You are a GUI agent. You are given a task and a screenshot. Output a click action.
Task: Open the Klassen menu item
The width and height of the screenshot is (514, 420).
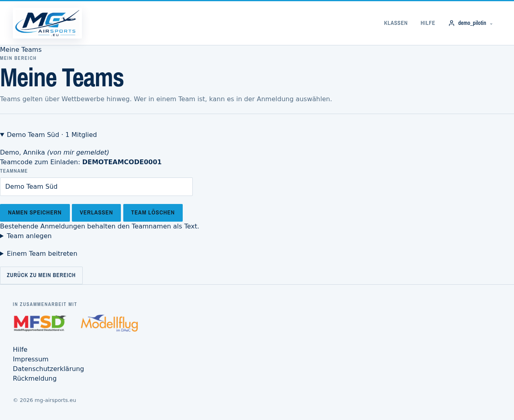pos(396,23)
